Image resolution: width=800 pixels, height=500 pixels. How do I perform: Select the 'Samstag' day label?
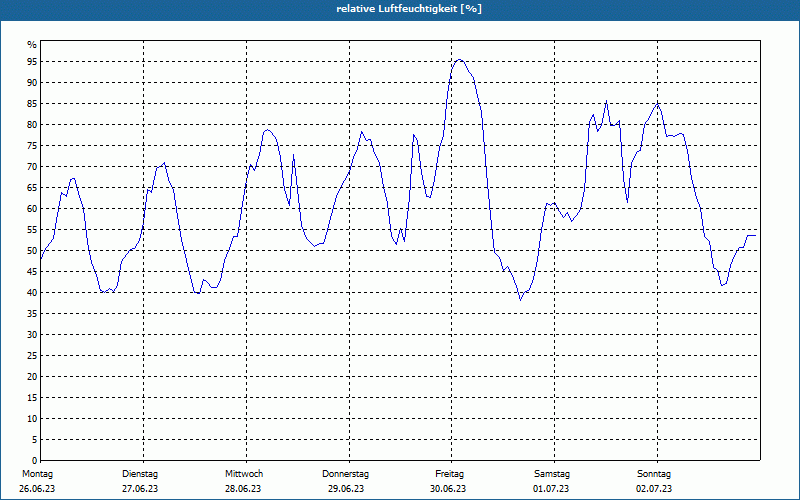tap(552, 474)
